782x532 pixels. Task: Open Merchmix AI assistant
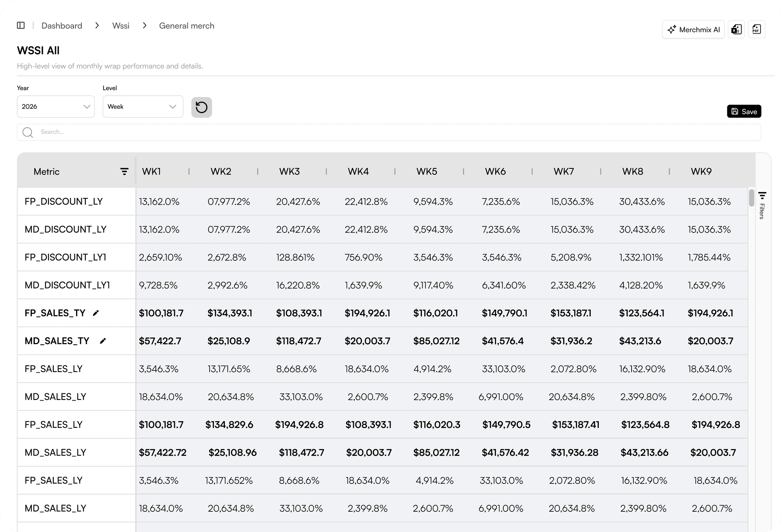[693, 29]
